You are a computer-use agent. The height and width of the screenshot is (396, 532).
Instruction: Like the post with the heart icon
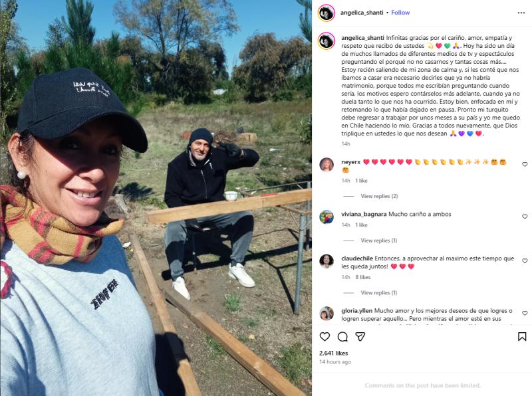[x=325, y=336]
